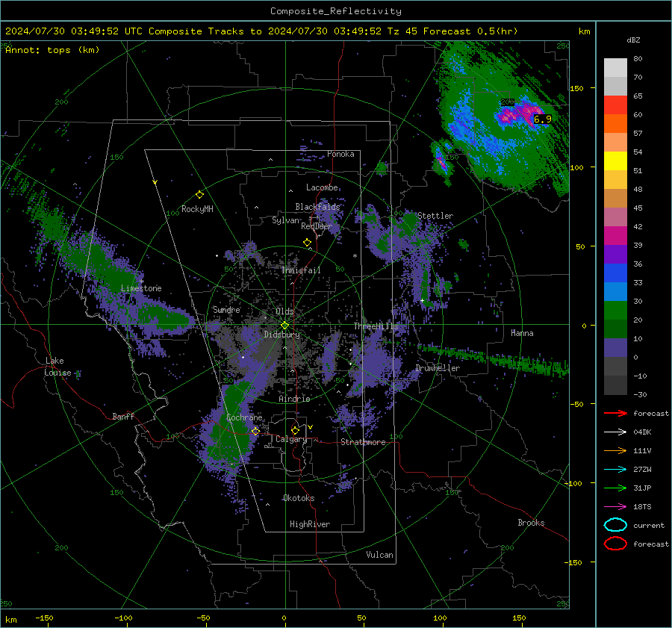Viewport: 672px width, 628px height.
Task: Click the green 30 dBZ color swatch
Action: tap(615, 311)
